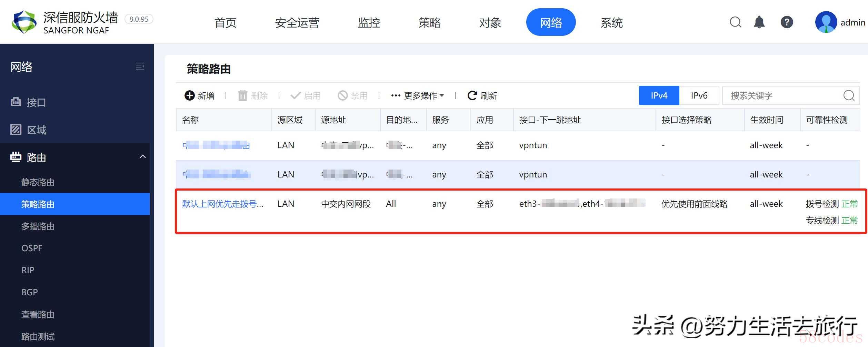Switch to the IPv4 toggle
This screenshot has height=347, width=868.
point(659,95)
